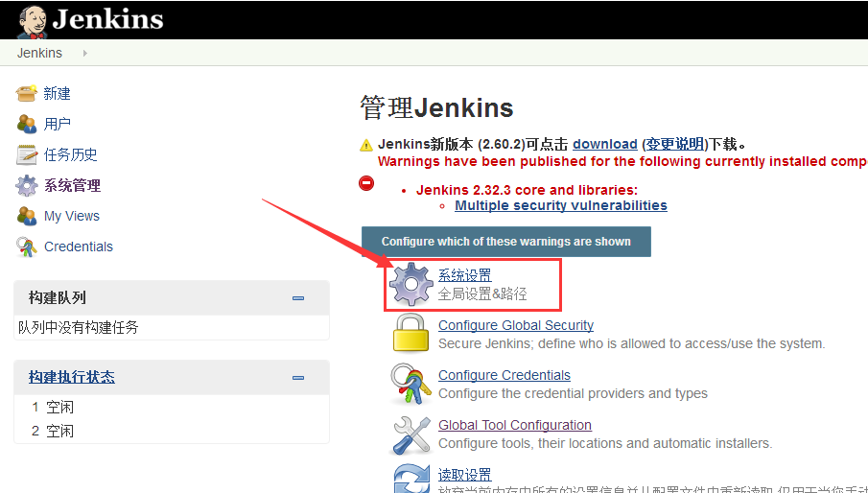Open the 读取设置 link
The image size is (868, 493).
click(465, 475)
